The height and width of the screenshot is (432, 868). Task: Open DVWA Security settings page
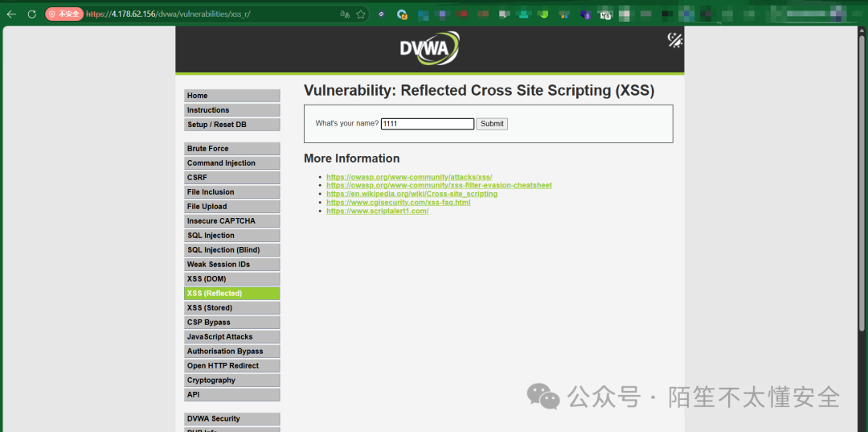click(232, 418)
